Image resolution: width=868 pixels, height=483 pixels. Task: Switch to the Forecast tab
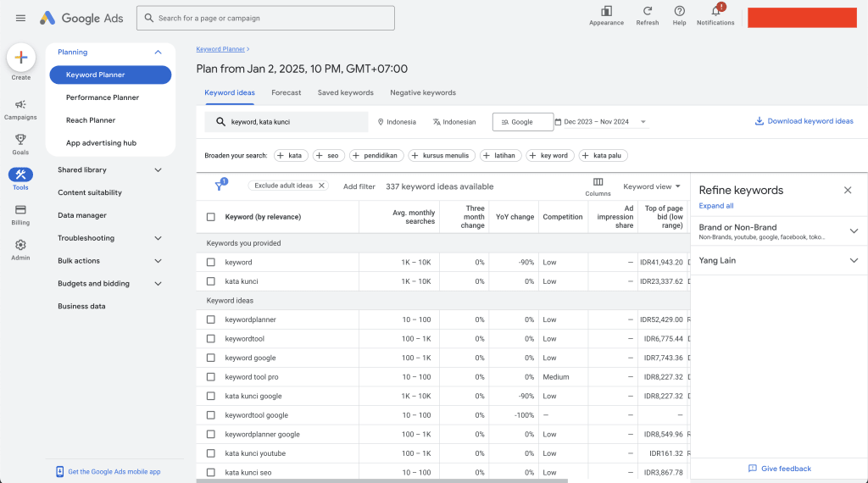click(287, 93)
